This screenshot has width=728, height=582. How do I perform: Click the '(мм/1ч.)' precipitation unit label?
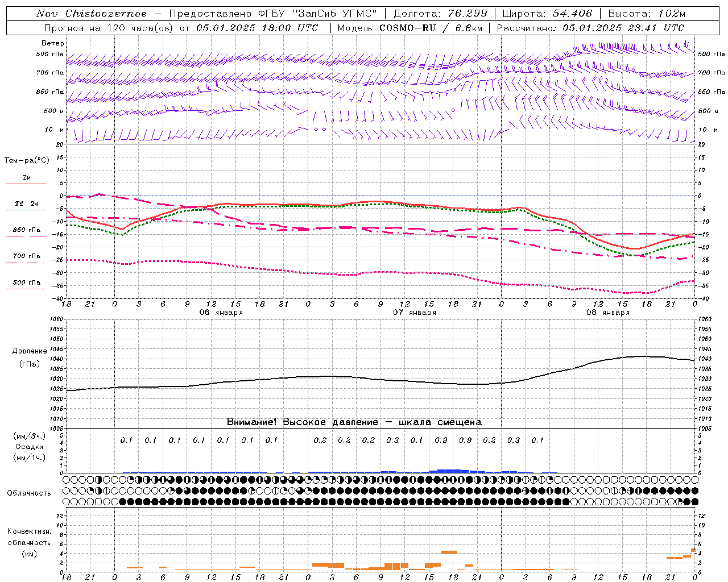tap(30, 458)
